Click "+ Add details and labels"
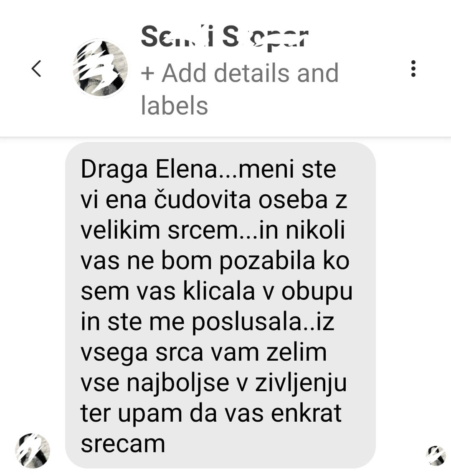The image size is (451, 476). click(x=240, y=89)
